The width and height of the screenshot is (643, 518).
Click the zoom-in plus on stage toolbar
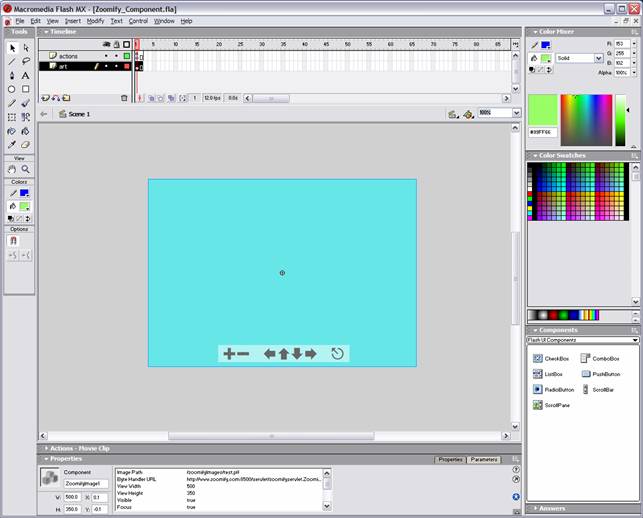coord(229,353)
